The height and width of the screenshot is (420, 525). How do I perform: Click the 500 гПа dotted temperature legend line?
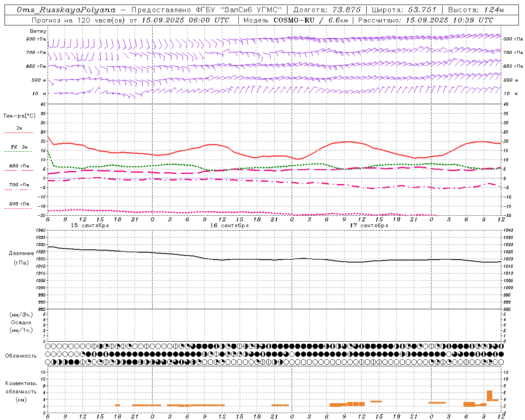[x=18, y=209]
